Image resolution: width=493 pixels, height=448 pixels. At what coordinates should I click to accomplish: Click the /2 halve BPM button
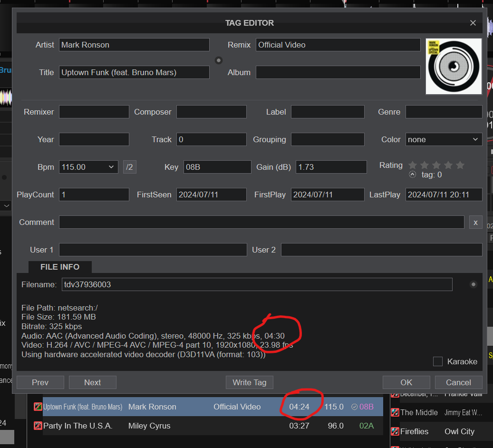[129, 167]
